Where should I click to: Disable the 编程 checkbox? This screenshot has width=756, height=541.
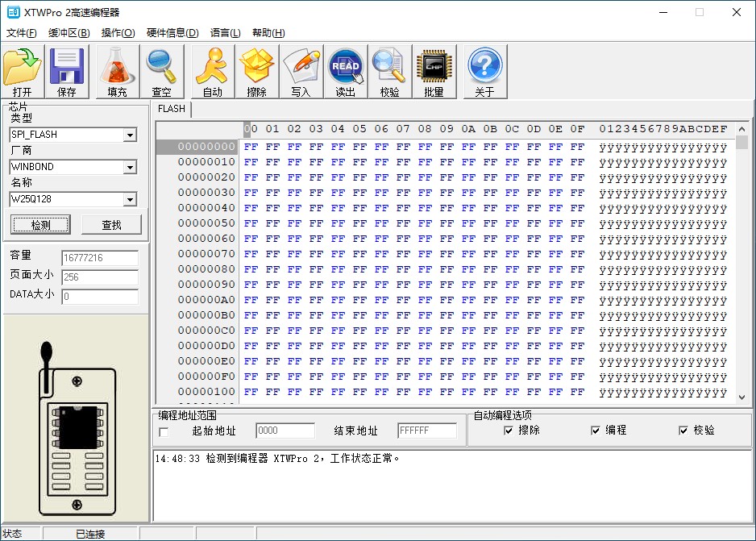point(595,430)
